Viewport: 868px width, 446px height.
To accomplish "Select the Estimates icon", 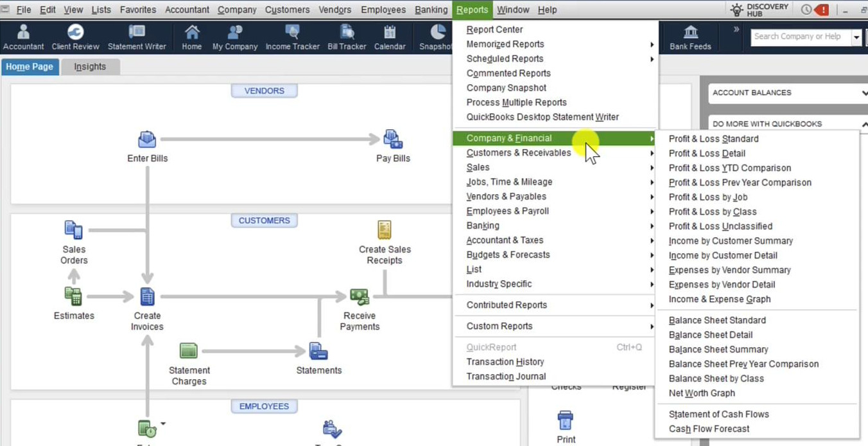I will click(x=73, y=296).
